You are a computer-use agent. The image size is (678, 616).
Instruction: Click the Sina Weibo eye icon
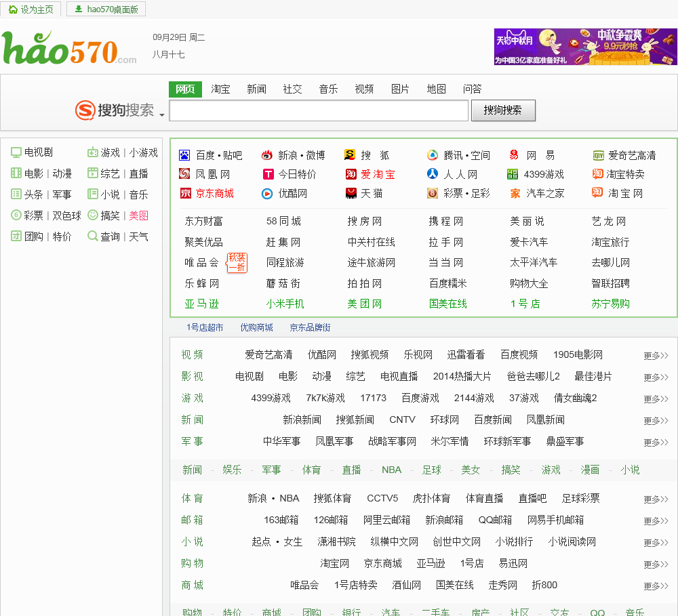click(x=266, y=155)
